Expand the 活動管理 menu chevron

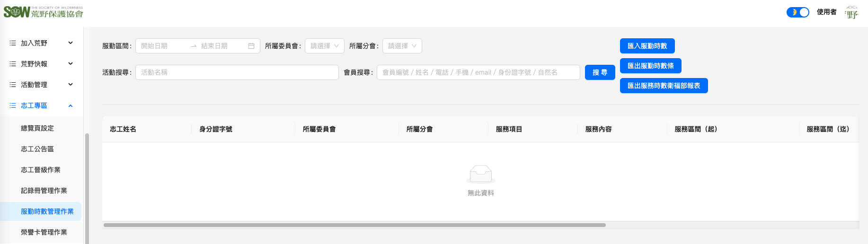(x=71, y=85)
